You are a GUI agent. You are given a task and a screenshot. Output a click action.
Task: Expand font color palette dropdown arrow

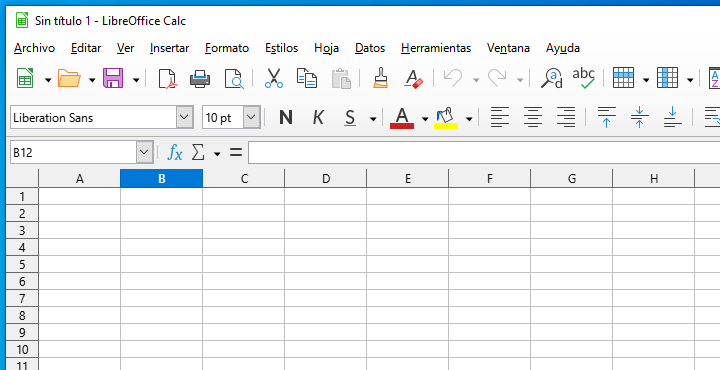[425, 119]
